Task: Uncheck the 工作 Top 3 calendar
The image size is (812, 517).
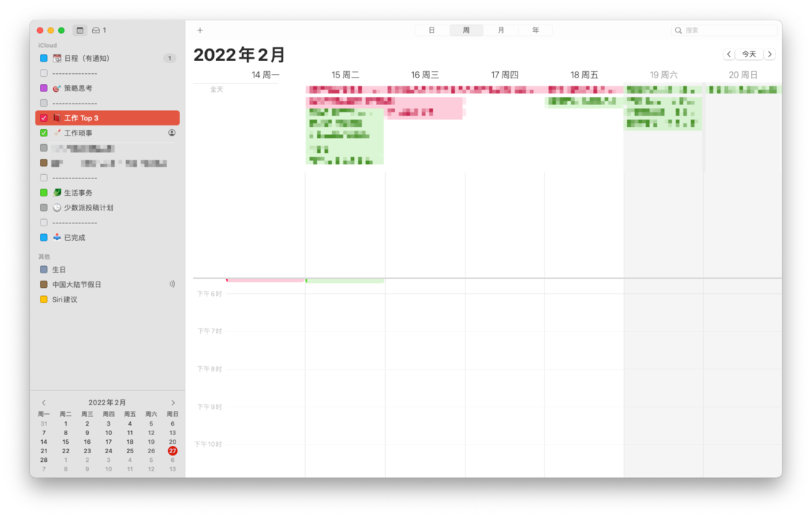Action: click(43, 118)
